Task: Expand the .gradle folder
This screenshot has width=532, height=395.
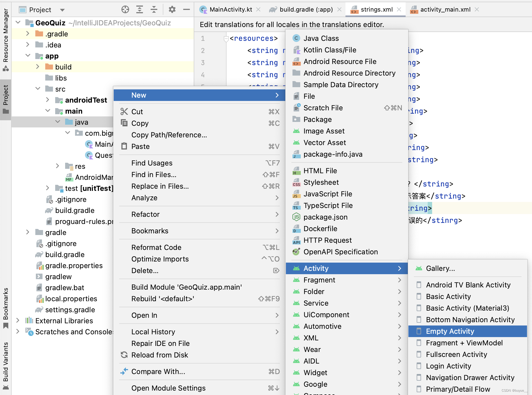Action: click(28, 34)
